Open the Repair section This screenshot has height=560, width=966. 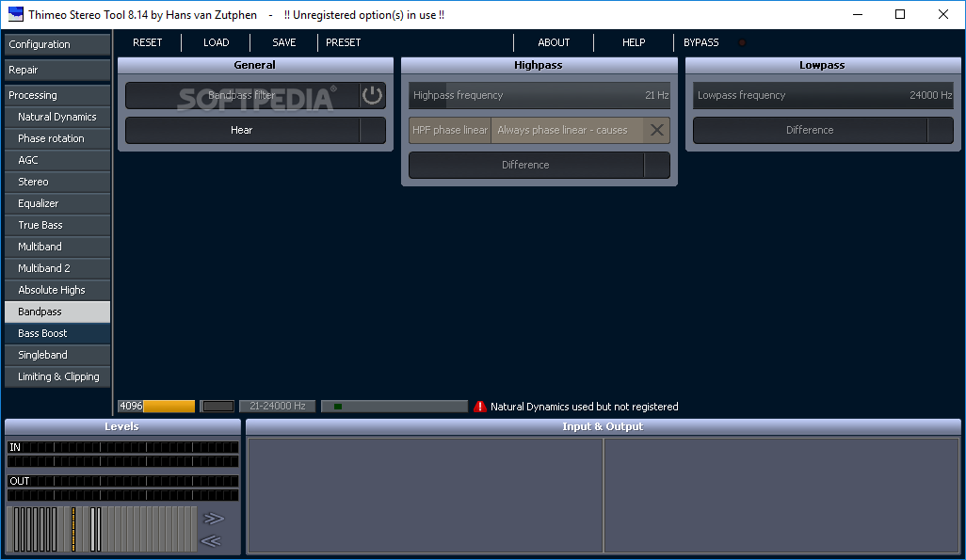[x=57, y=70]
